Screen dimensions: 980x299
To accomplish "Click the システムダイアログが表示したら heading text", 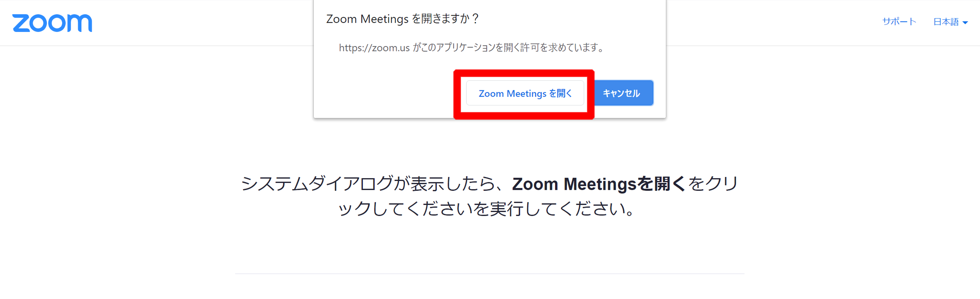I will coord(368,184).
